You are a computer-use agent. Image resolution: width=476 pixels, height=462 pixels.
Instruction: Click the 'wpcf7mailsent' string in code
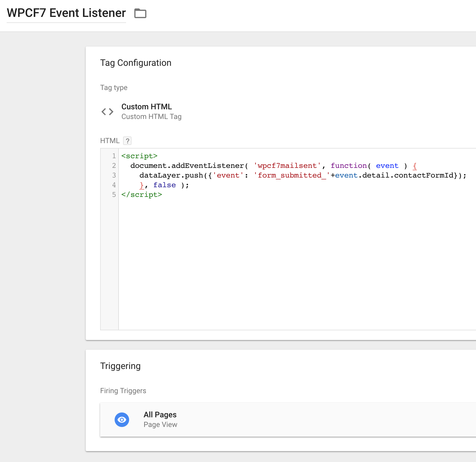[287, 166]
